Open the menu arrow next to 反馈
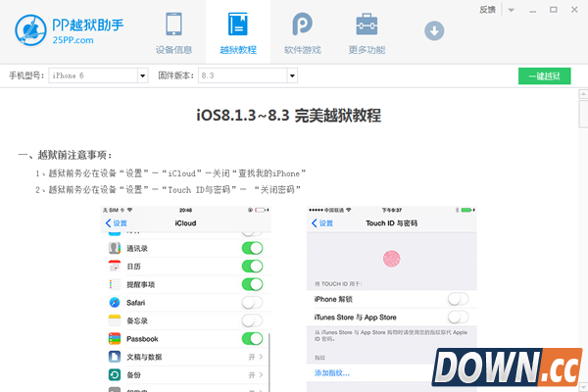Viewport: 588px width, 392px height. coord(510,9)
